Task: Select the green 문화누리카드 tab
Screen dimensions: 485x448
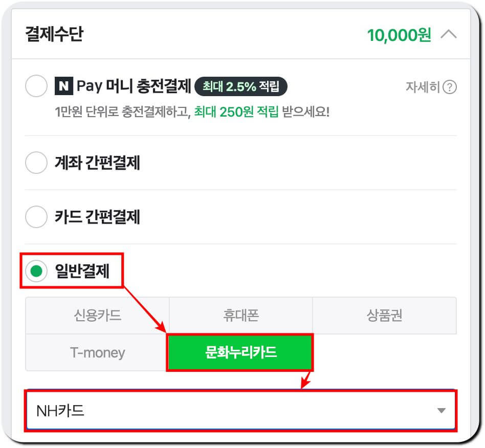Action: coord(240,352)
